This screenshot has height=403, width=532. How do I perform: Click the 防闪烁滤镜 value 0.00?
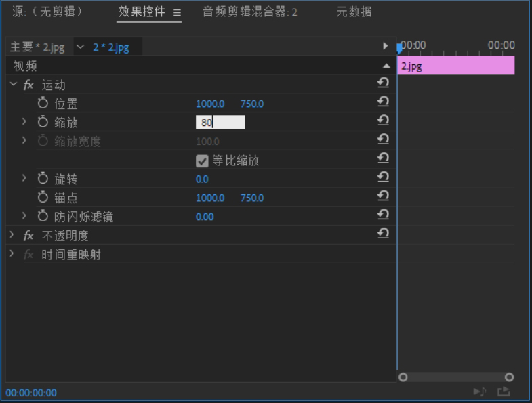pos(205,217)
